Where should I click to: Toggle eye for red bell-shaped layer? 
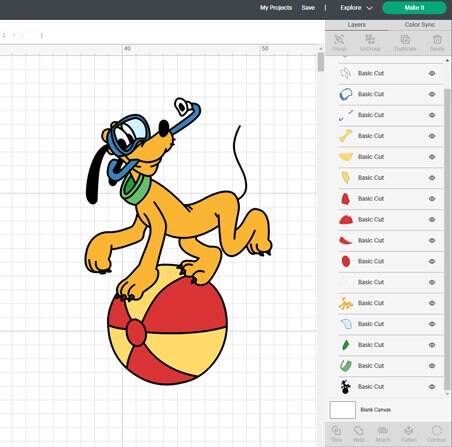[x=432, y=199]
